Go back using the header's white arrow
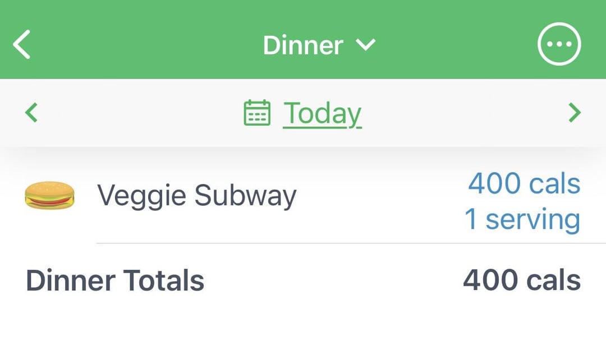The height and width of the screenshot is (364, 606). click(x=22, y=44)
